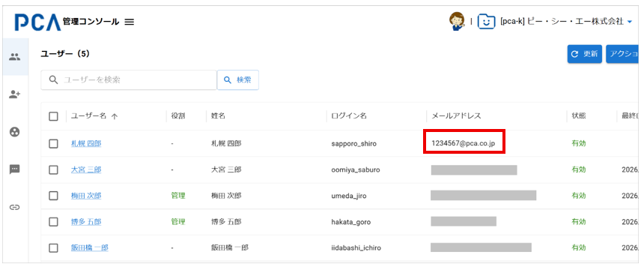
Task: Focus the ユーザーを検索 search field
Action: (129, 79)
